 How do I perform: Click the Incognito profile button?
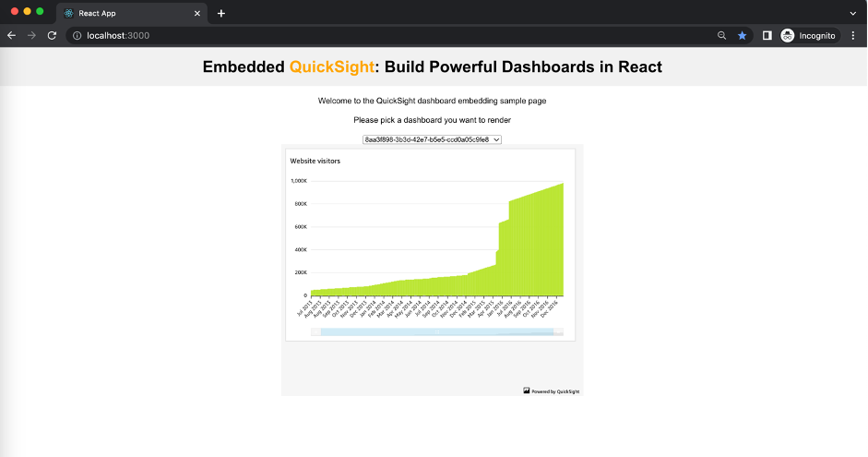tap(809, 35)
